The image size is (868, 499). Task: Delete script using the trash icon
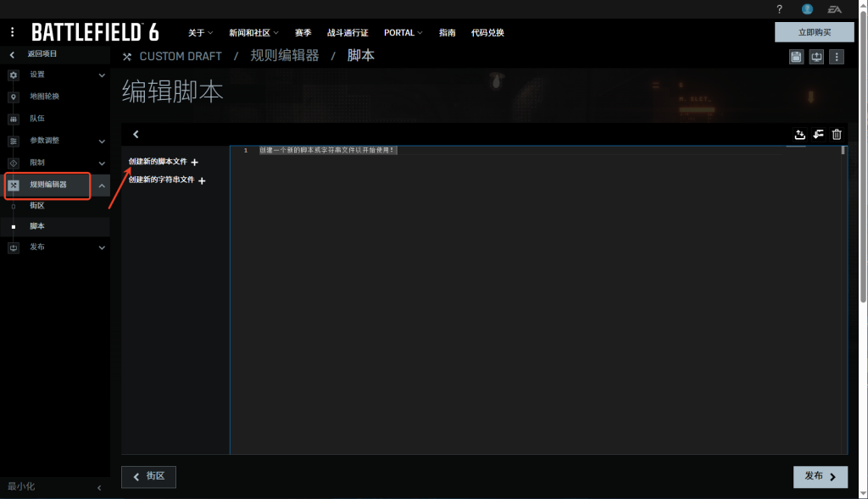(x=837, y=135)
